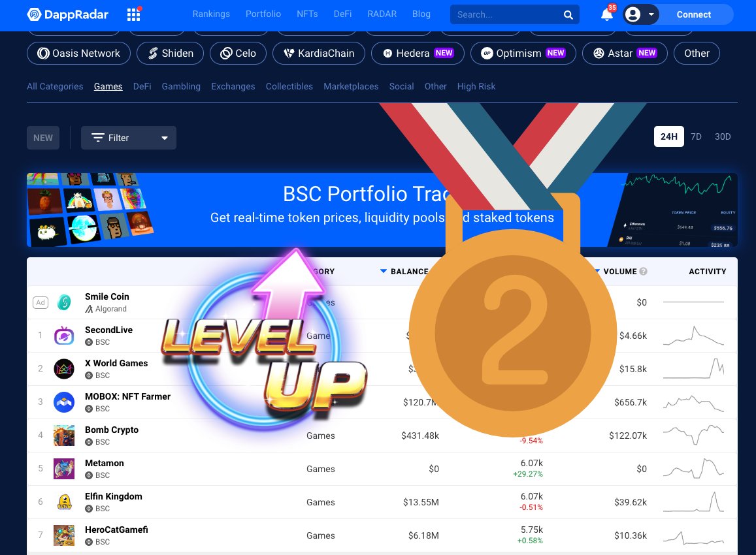Click HeroCatGamefi balance $6.18M
The image size is (756, 555).
point(423,535)
